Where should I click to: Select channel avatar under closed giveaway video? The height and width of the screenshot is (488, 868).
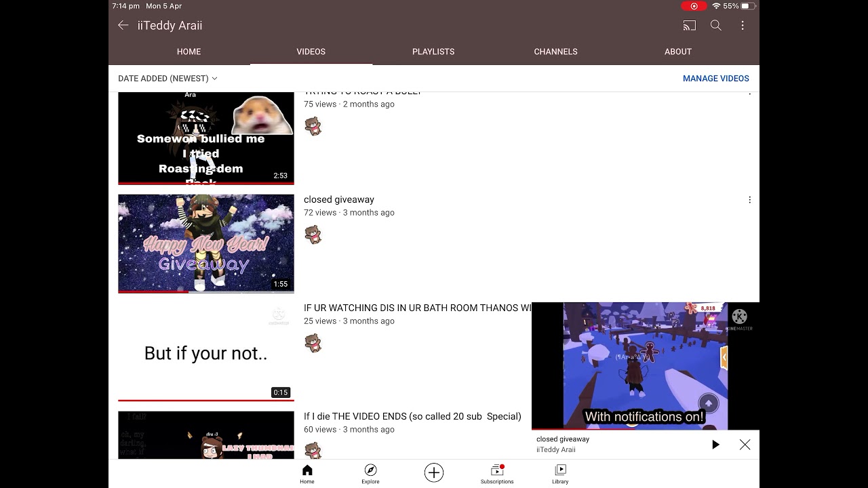[x=313, y=235]
